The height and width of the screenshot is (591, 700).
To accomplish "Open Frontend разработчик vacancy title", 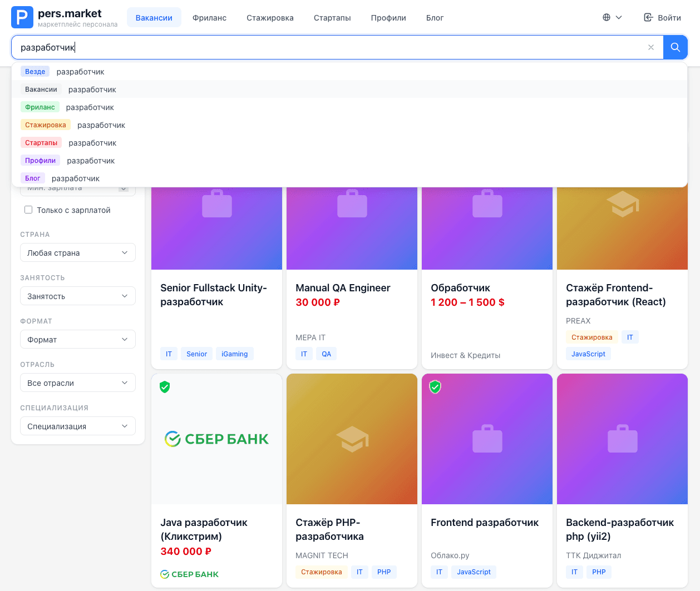I will pyautogui.click(x=485, y=523).
